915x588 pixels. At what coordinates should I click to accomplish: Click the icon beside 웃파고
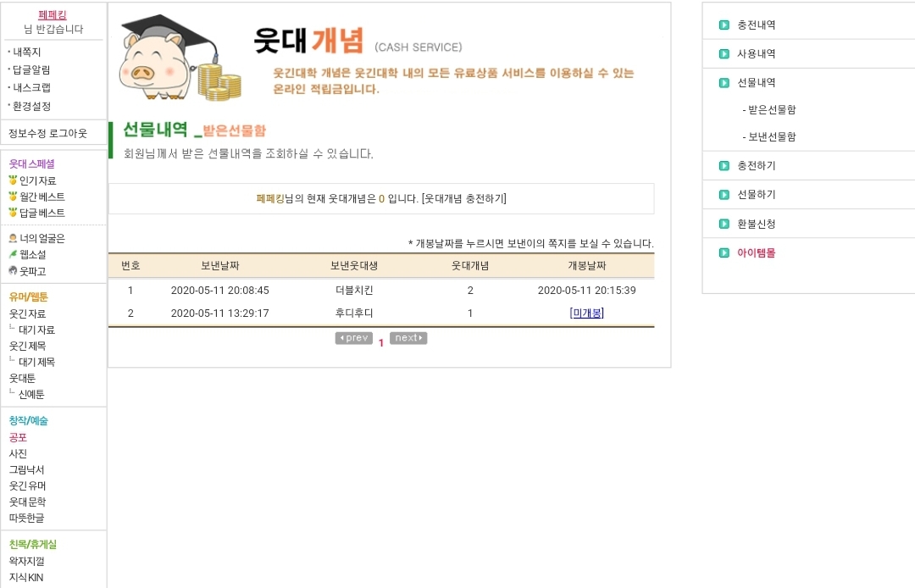13,270
